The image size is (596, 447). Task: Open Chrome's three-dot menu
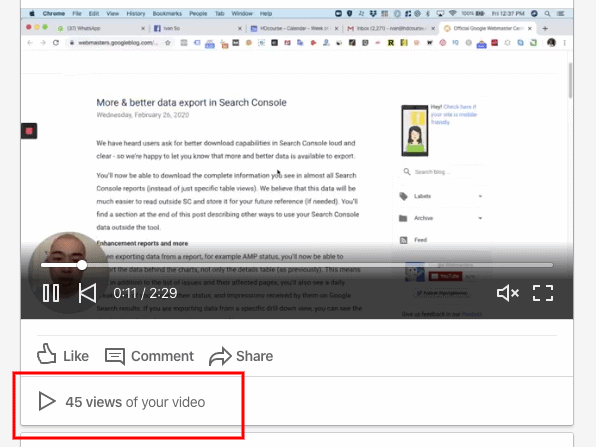point(564,43)
